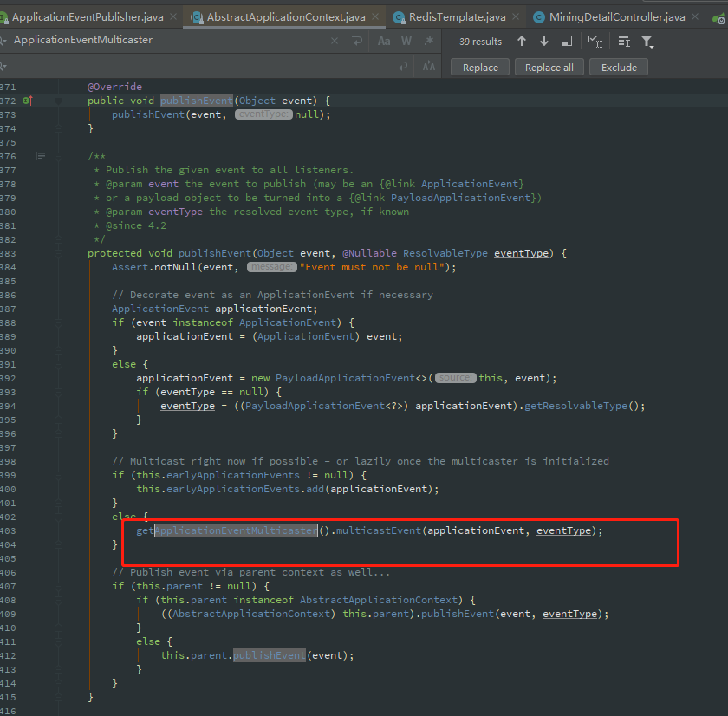The width and height of the screenshot is (728, 716).
Task: Toggle Regex (.*) search option
Action: (x=428, y=42)
